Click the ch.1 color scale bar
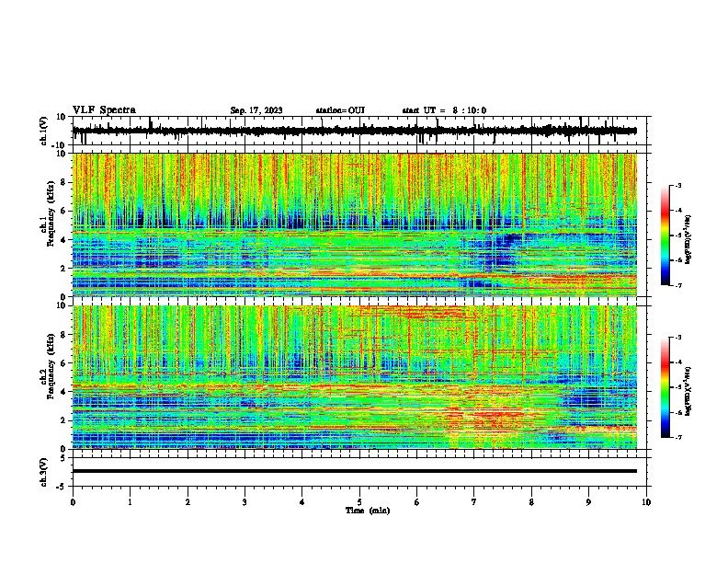Image resolution: width=728 pixels, height=563 pixels. click(x=665, y=236)
